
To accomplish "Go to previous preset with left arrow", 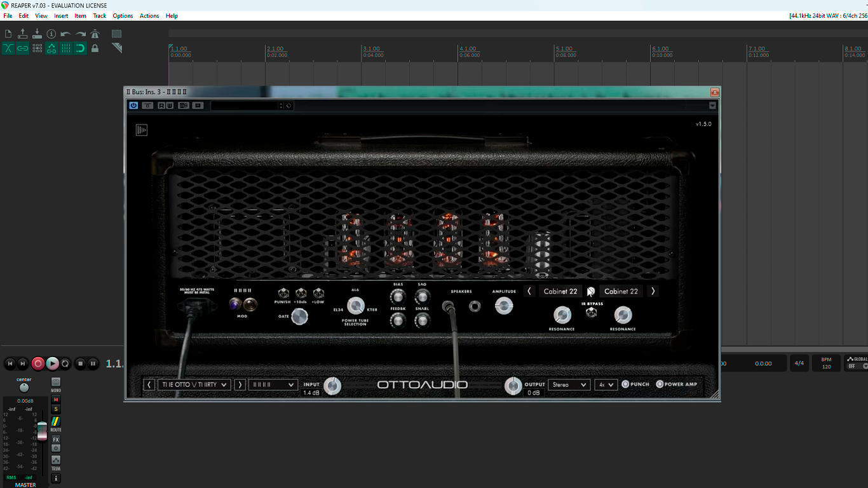I will 149,384.
